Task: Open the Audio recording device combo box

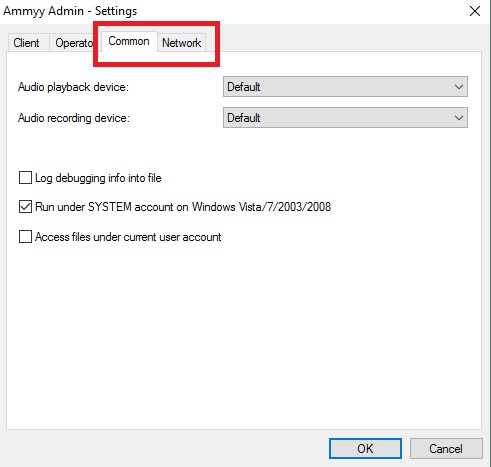Action: (x=345, y=117)
